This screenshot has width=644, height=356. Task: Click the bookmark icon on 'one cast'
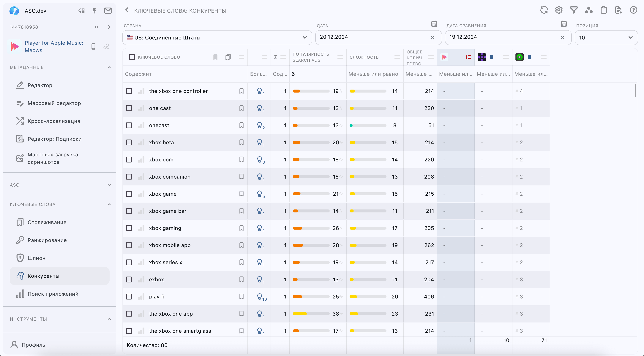point(241,108)
